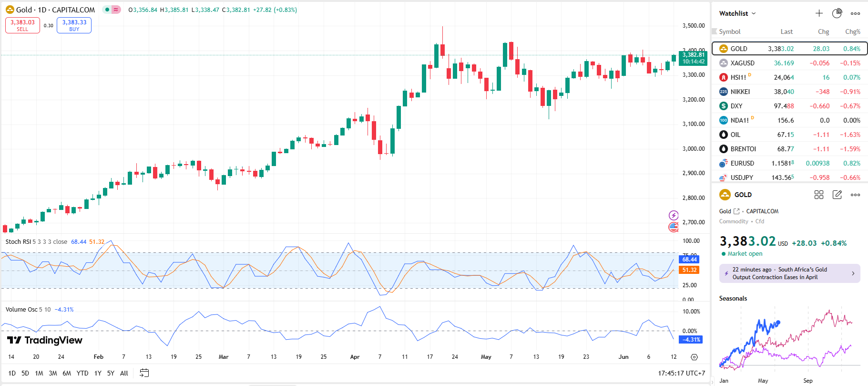Click the grid layout icon beside GOLD details
This screenshot has height=386, width=868.
tap(819, 195)
